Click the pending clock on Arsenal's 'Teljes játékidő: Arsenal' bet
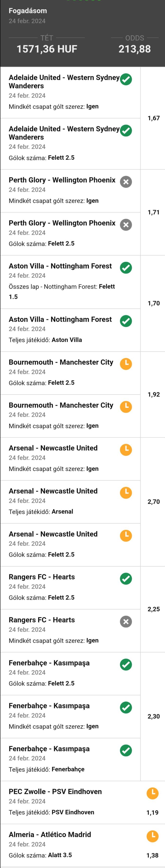The image size is (165, 868). click(126, 493)
